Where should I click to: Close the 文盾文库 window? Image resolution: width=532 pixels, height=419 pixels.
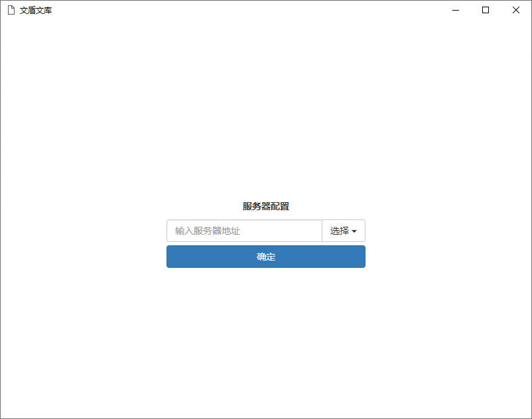tap(515, 10)
